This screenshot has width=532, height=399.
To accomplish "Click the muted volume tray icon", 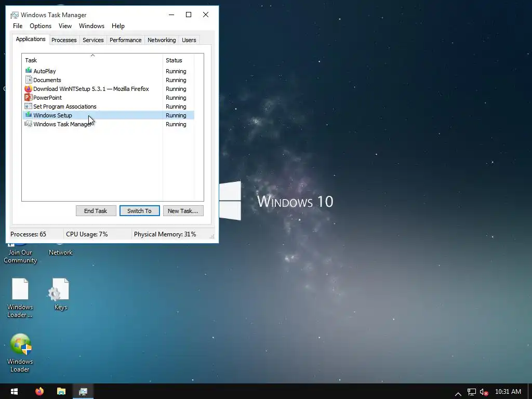I will coord(484,392).
